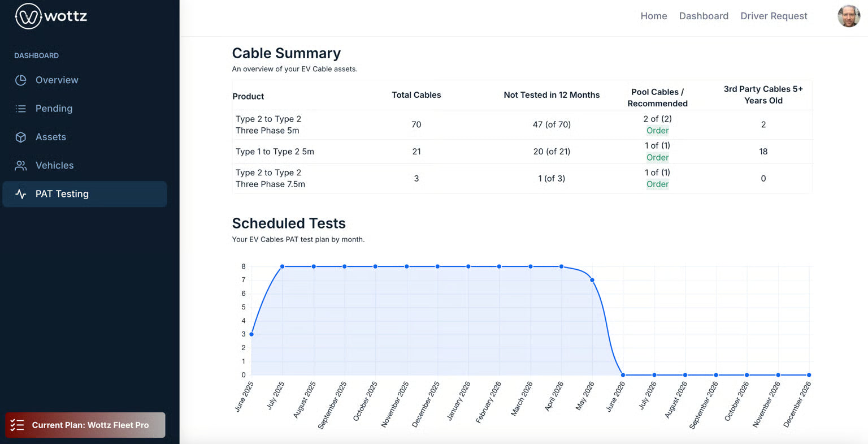Order pool cables for Type 1 to Type 2 5m
The image size is (868, 444).
(x=657, y=157)
